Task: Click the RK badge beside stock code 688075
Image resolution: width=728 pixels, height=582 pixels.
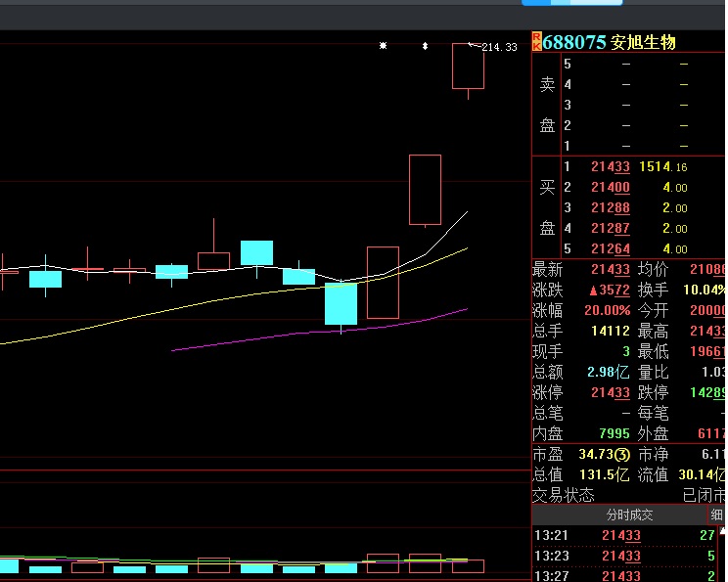Action: click(536, 41)
